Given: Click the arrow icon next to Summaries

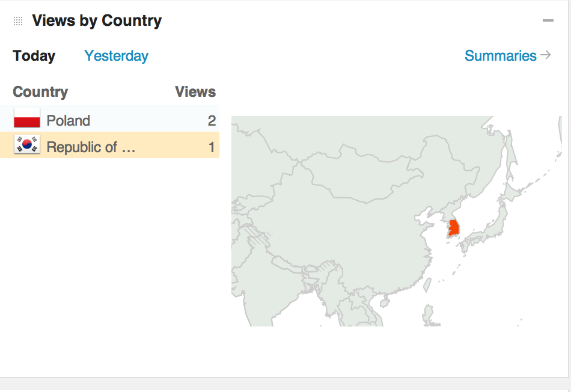Looking at the screenshot, I should [546, 55].
